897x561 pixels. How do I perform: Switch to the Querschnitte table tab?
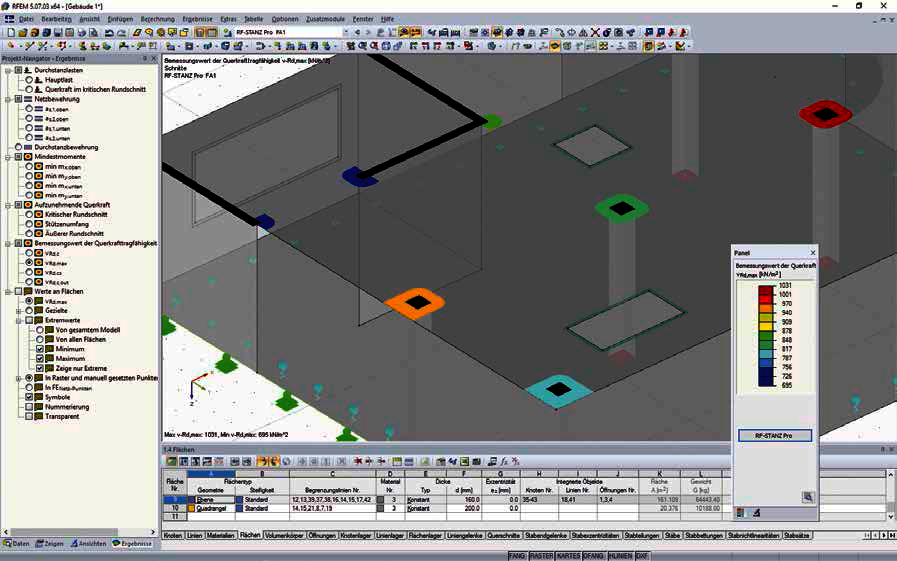click(x=503, y=535)
